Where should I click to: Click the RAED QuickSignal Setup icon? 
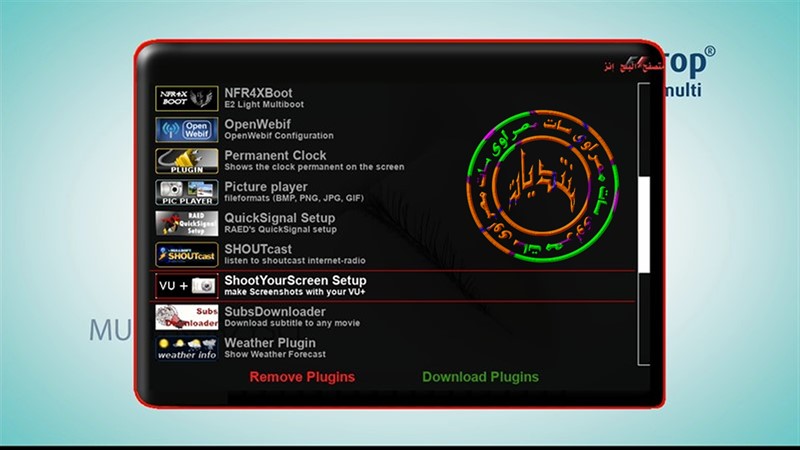point(187,223)
